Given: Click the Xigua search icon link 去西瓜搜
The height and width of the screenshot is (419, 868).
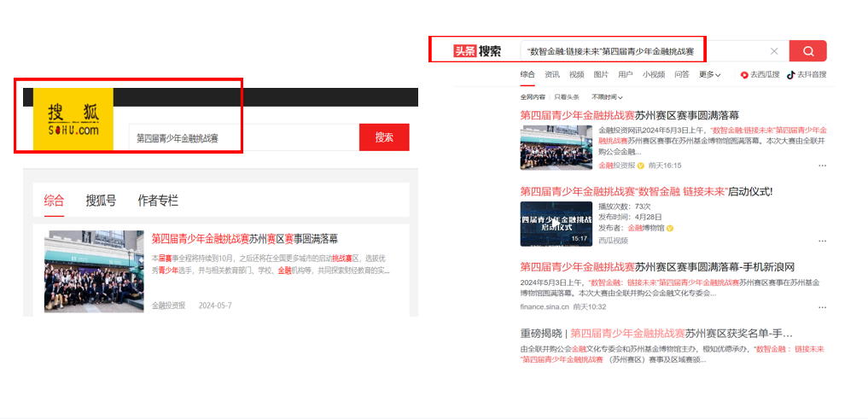Looking at the screenshot, I should 760,75.
